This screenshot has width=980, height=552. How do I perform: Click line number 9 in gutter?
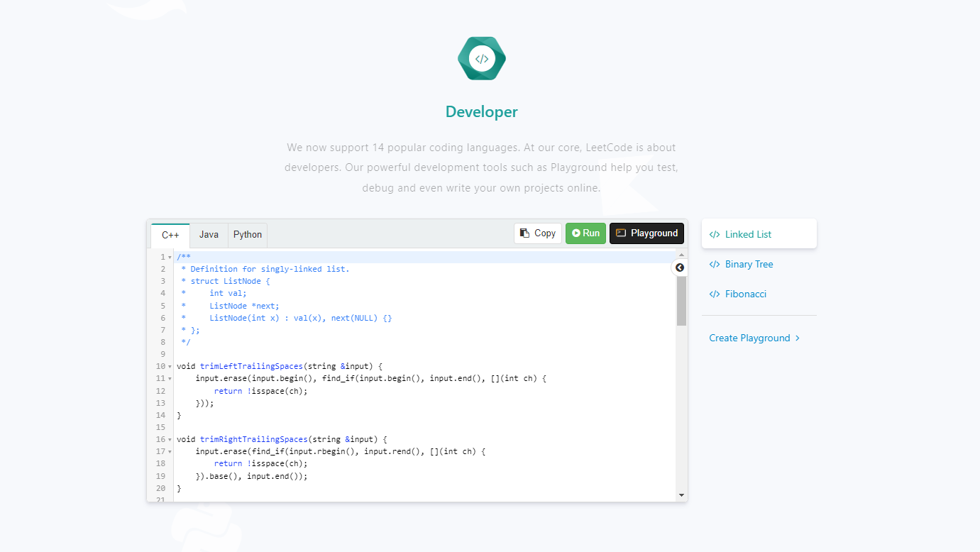pyautogui.click(x=163, y=354)
